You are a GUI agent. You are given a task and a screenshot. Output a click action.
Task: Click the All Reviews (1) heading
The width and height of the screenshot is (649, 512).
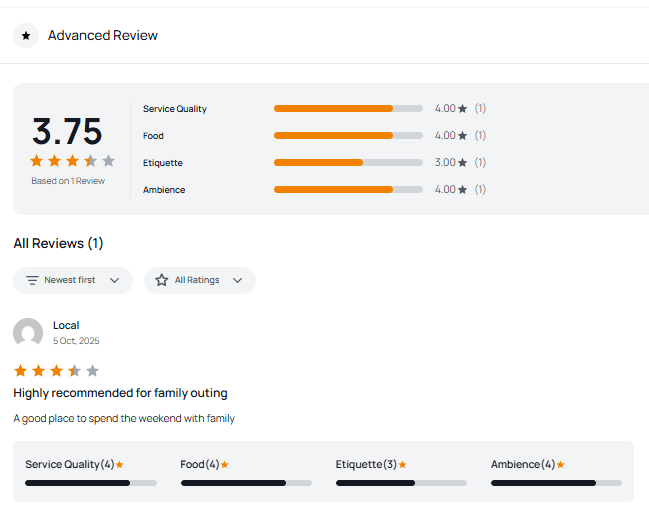tap(58, 243)
